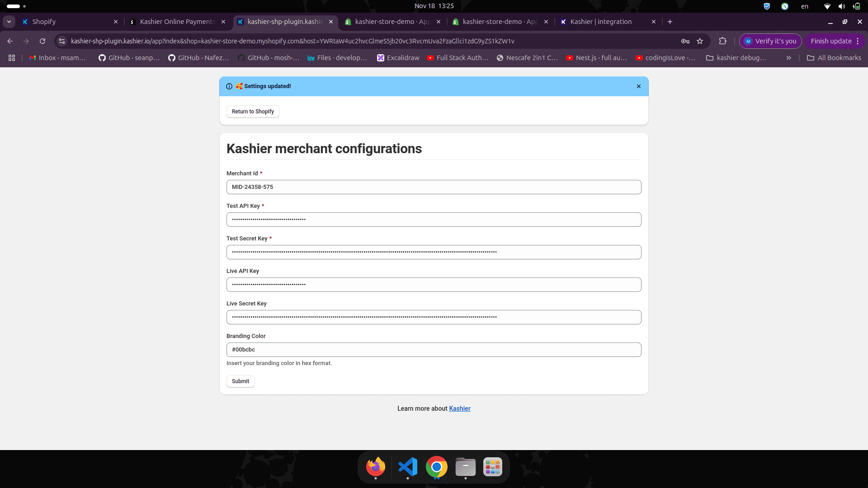
Task: Focus the Merchant Id input field
Action: 434,187
